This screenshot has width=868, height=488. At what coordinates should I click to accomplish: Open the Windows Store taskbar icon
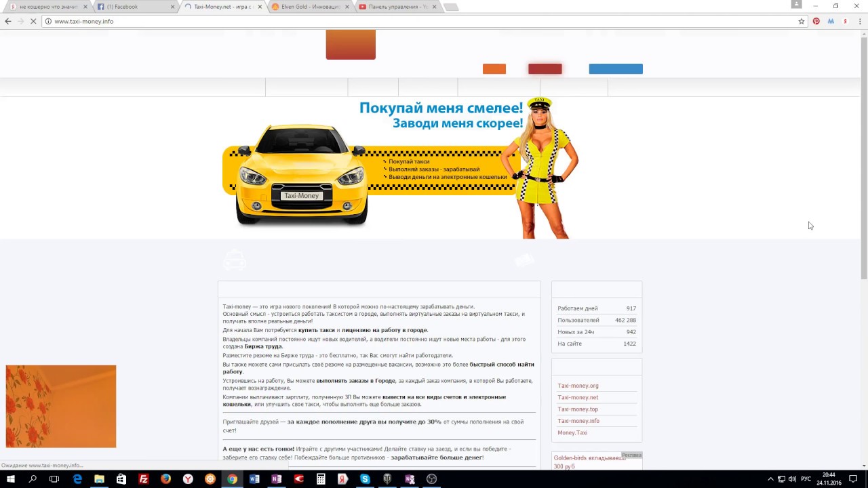(x=121, y=479)
